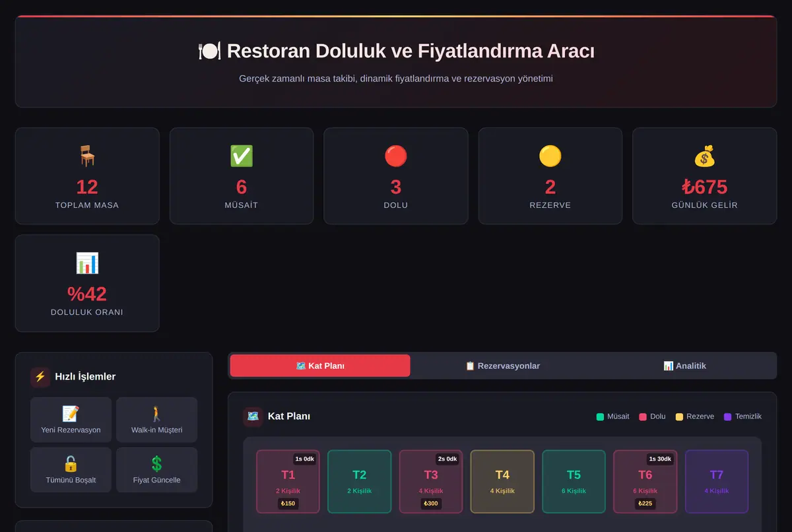The width and height of the screenshot is (792, 532).
Task: Click the chair icon above Toplam Masa
Action: 87,156
